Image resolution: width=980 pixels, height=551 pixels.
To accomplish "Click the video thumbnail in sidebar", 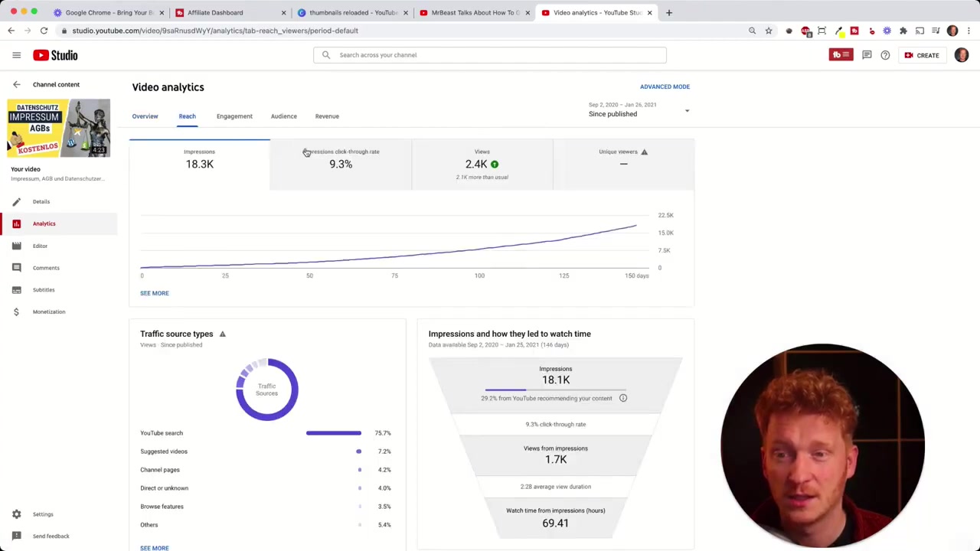I will click(x=59, y=128).
